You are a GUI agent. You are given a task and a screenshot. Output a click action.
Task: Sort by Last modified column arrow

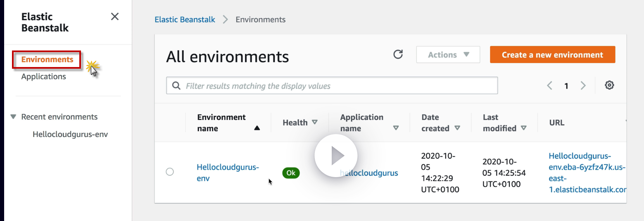tap(524, 128)
